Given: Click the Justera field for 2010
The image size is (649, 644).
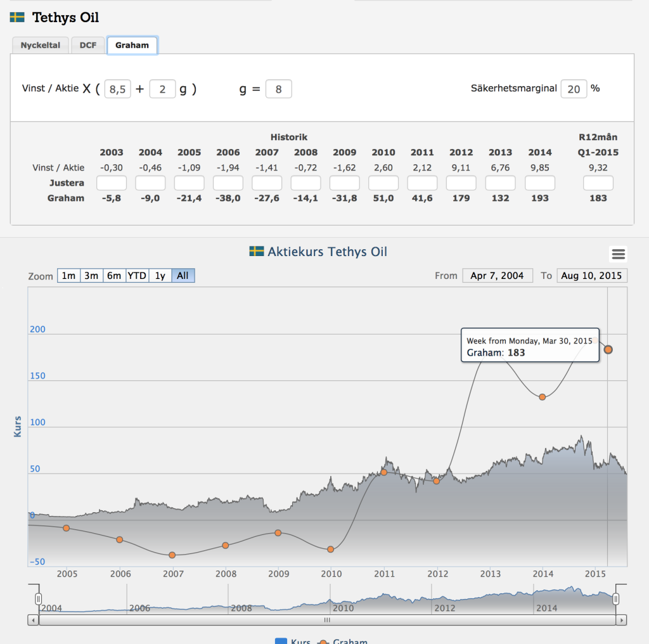Looking at the screenshot, I should tap(383, 183).
